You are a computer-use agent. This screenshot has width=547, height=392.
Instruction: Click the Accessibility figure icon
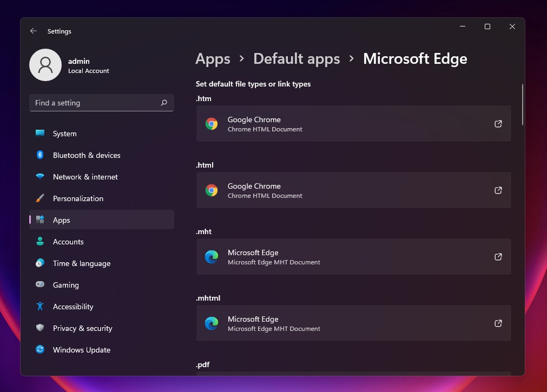pos(40,306)
